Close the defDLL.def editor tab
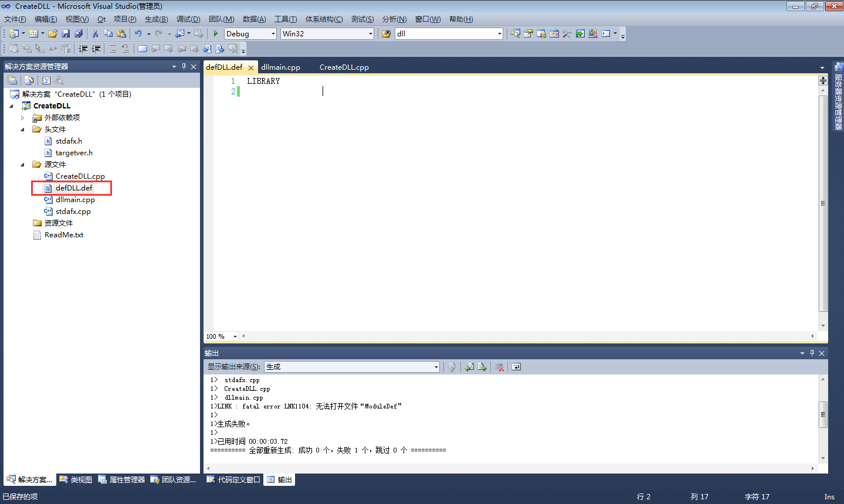 [251, 67]
